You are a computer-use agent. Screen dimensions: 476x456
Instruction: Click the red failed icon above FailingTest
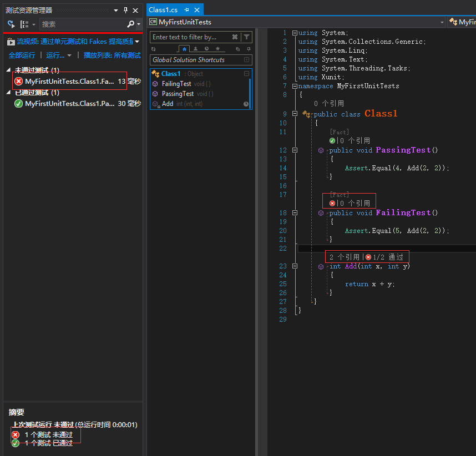point(332,204)
